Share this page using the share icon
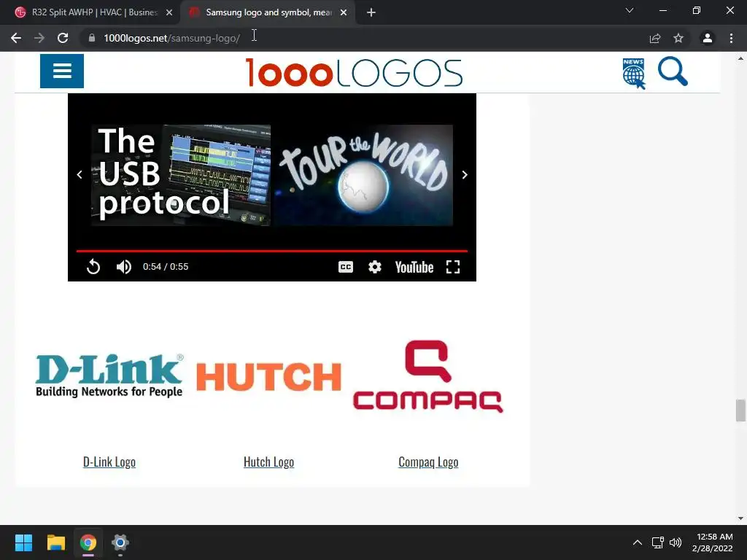 pyautogui.click(x=655, y=38)
